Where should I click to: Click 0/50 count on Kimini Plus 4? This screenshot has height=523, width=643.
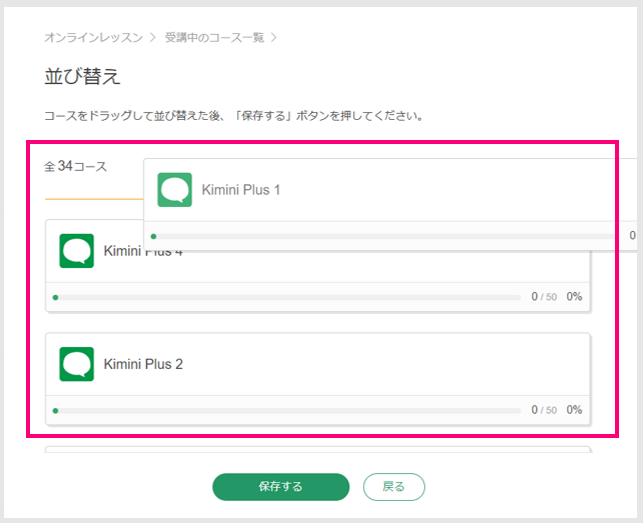coord(544,297)
